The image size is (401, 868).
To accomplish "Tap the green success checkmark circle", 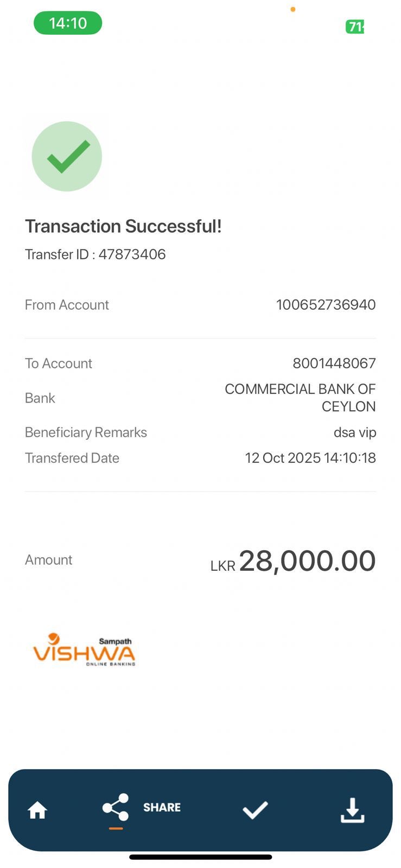I will (67, 156).
